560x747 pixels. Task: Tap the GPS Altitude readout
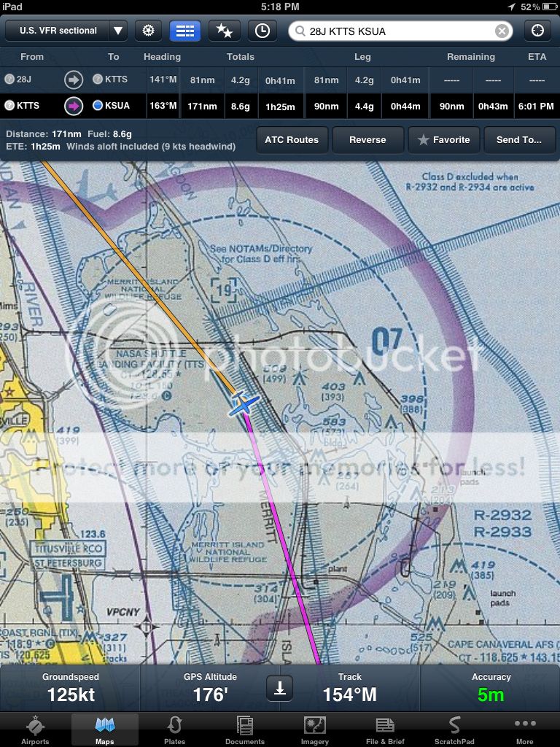[210, 688]
